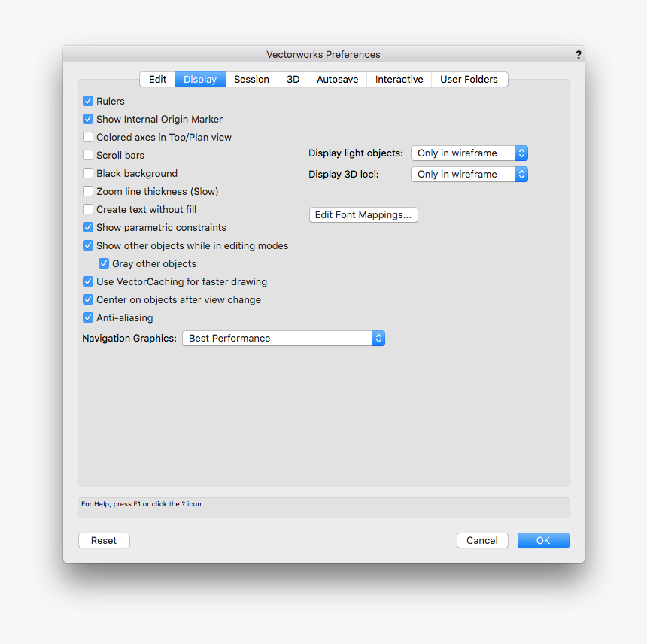Click the 'For Help, press F1' help text
Viewport: 647px width, 644px height.
(141, 504)
